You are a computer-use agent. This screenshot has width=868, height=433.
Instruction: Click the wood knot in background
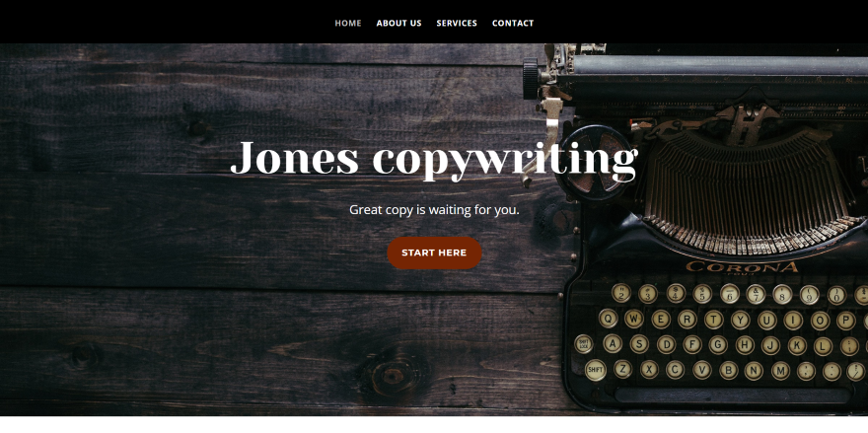point(394,377)
